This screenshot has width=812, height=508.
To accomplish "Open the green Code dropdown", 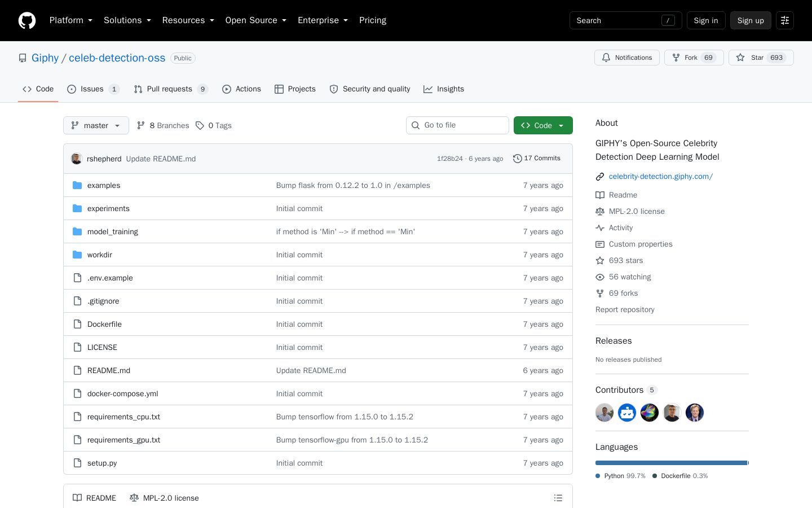I will click(x=543, y=125).
